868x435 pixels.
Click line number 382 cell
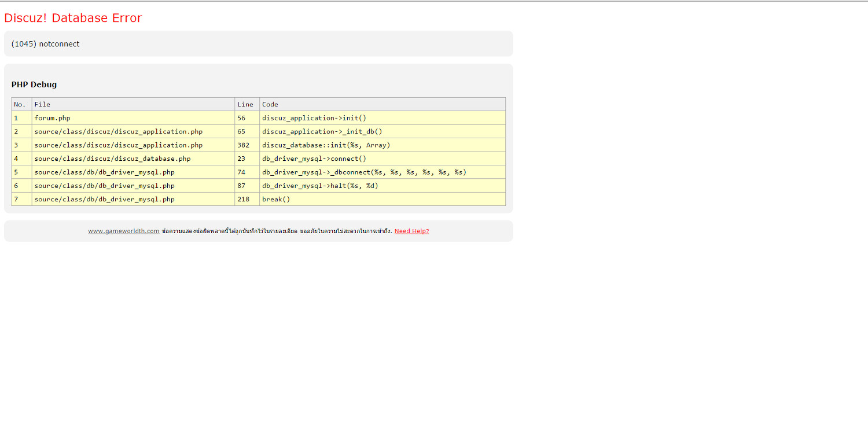(247, 145)
